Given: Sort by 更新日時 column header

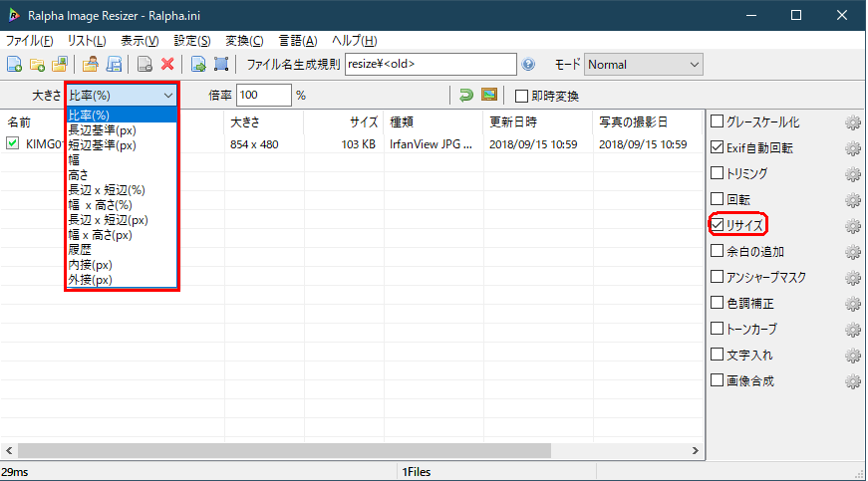Looking at the screenshot, I should point(538,122).
